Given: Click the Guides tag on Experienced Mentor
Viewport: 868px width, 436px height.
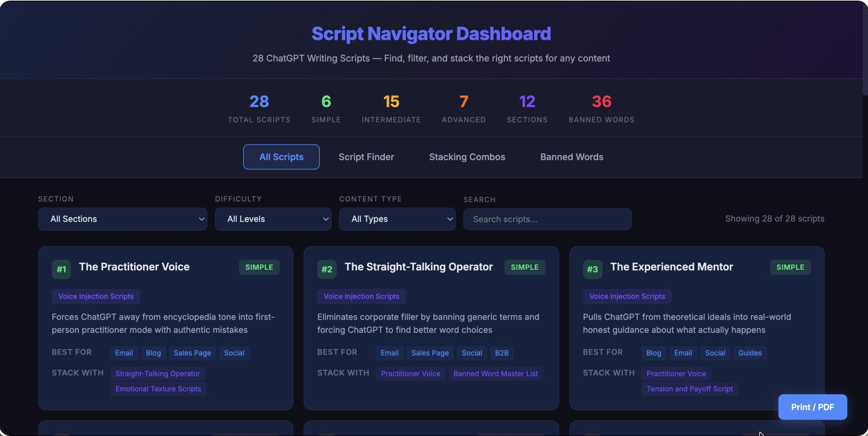Looking at the screenshot, I should [x=750, y=353].
